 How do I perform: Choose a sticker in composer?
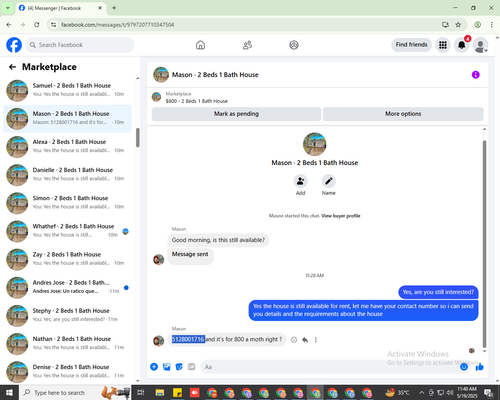179,367
